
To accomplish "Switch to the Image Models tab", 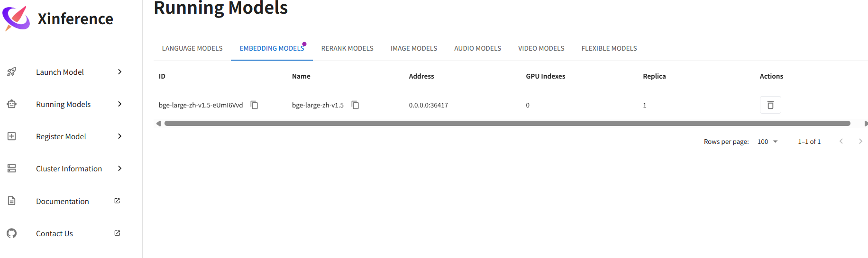I will click(x=414, y=48).
